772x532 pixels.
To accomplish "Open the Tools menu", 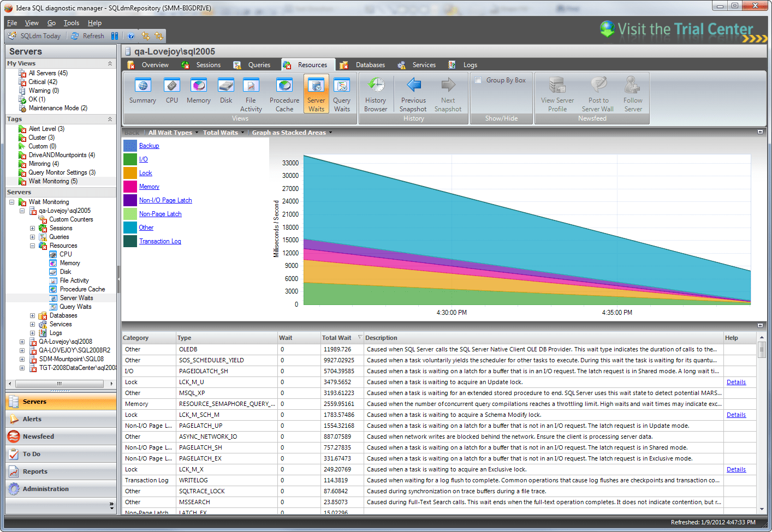I will [72, 23].
